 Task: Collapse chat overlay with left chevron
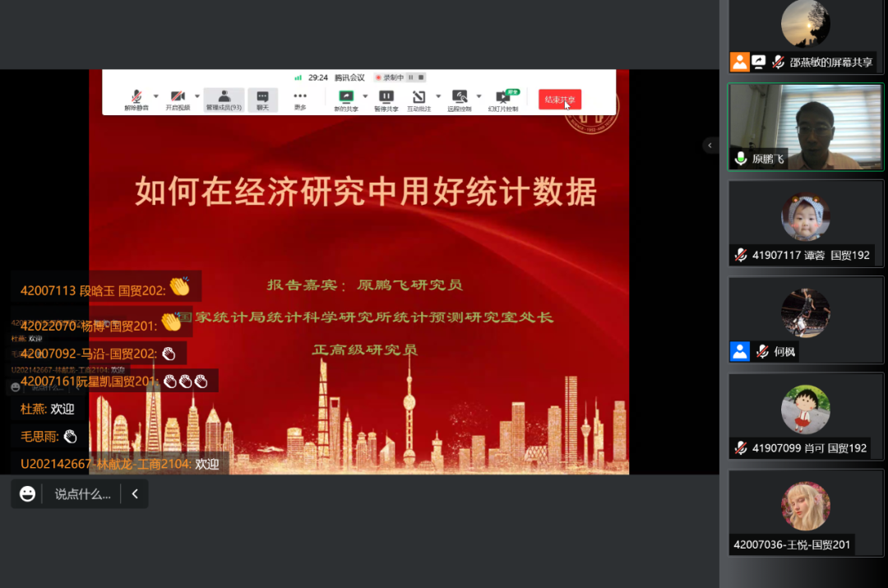pos(135,494)
